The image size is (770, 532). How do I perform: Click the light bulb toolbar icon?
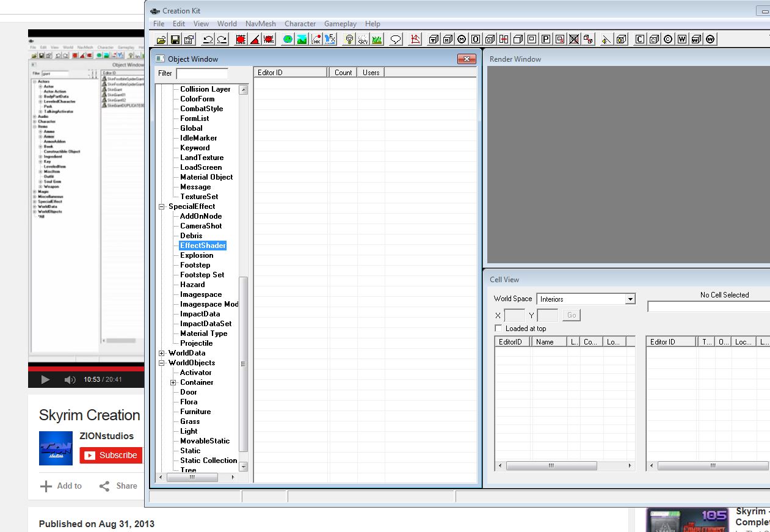coord(349,40)
